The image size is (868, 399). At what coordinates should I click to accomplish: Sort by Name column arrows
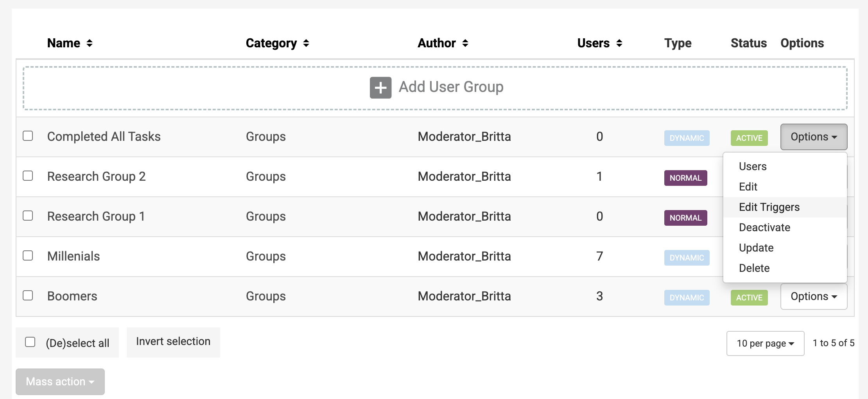pos(90,43)
